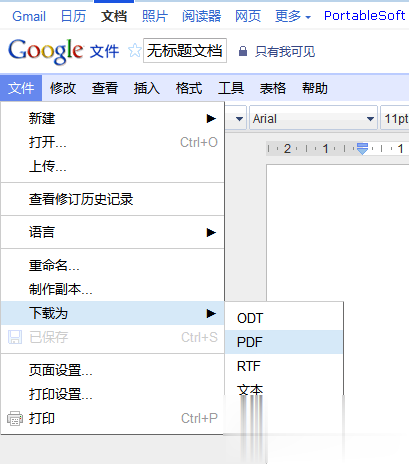Open the 日历 link
The height and width of the screenshot is (464, 409).
tap(73, 16)
